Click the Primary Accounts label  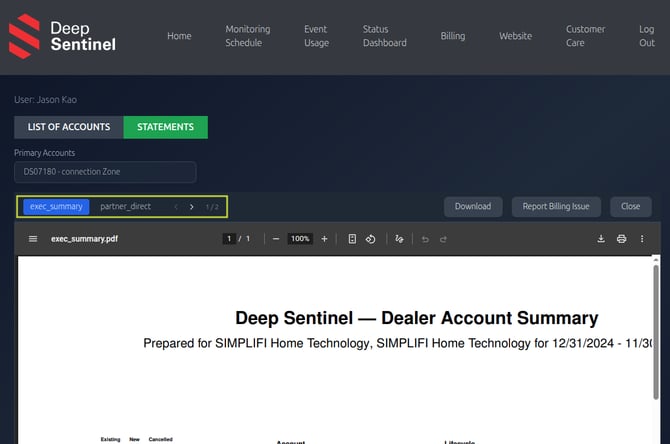44,153
